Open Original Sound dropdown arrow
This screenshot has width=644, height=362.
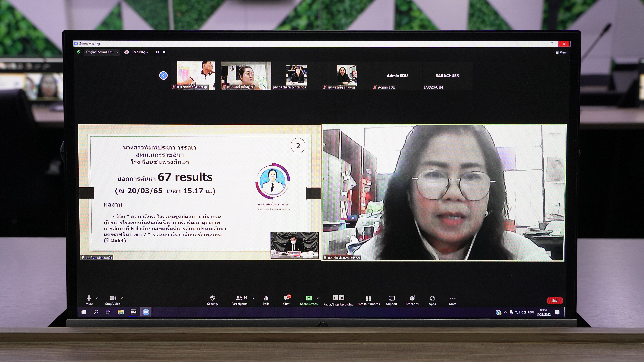click(x=117, y=52)
